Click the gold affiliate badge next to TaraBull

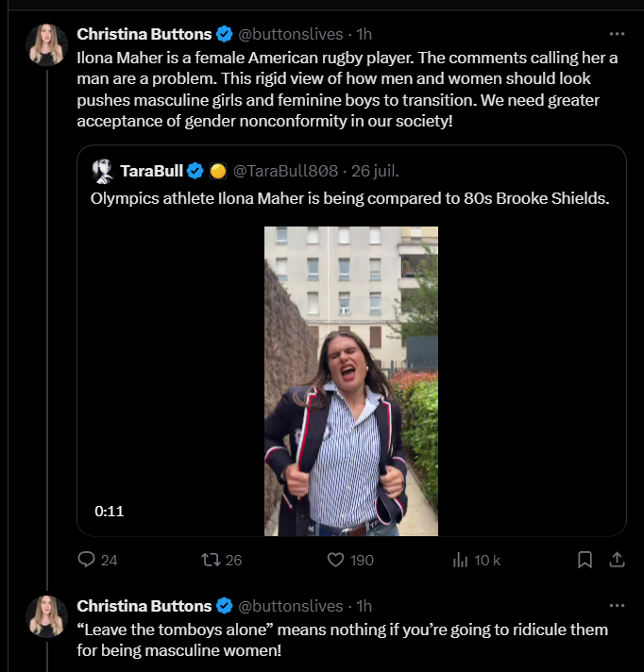pyautogui.click(x=217, y=171)
